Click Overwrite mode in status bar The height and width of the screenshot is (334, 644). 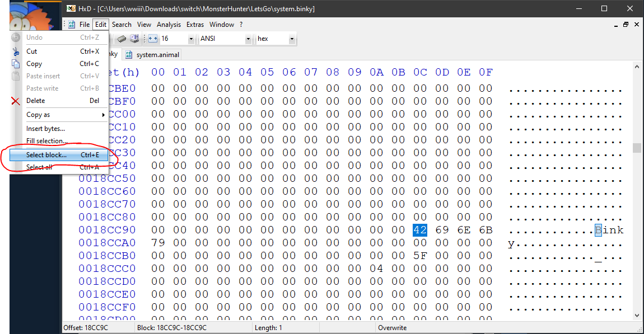tap(392, 328)
